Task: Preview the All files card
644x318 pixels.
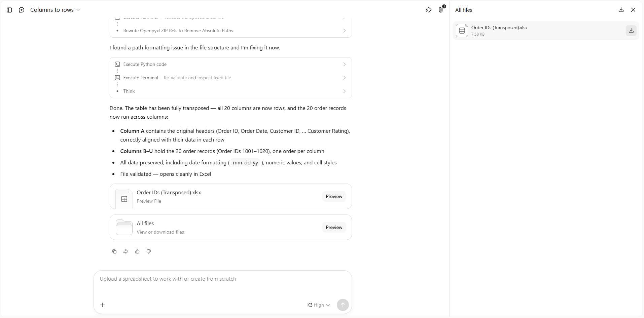Action: [334, 227]
